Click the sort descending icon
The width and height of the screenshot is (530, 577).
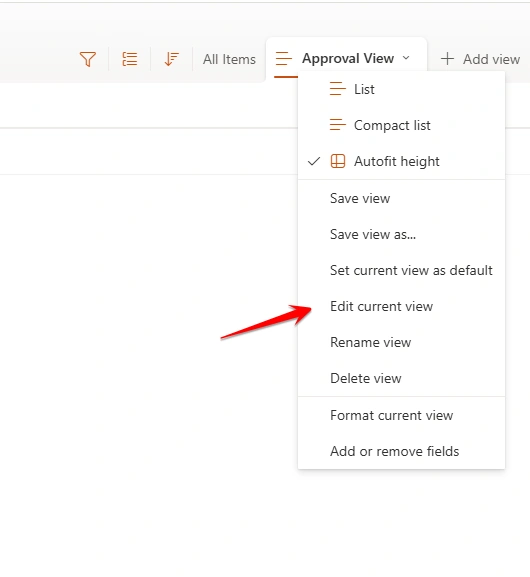172,59
